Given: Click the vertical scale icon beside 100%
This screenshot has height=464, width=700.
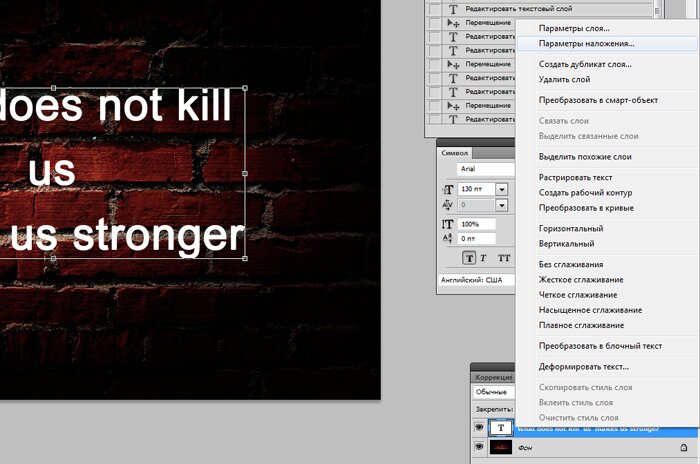Looking at the screenshot, I should [x=448, y=224].
